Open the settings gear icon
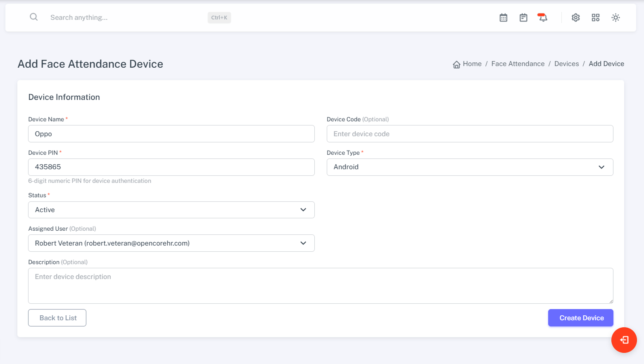This screenshot has width=644, height=364. pos(575,18)
